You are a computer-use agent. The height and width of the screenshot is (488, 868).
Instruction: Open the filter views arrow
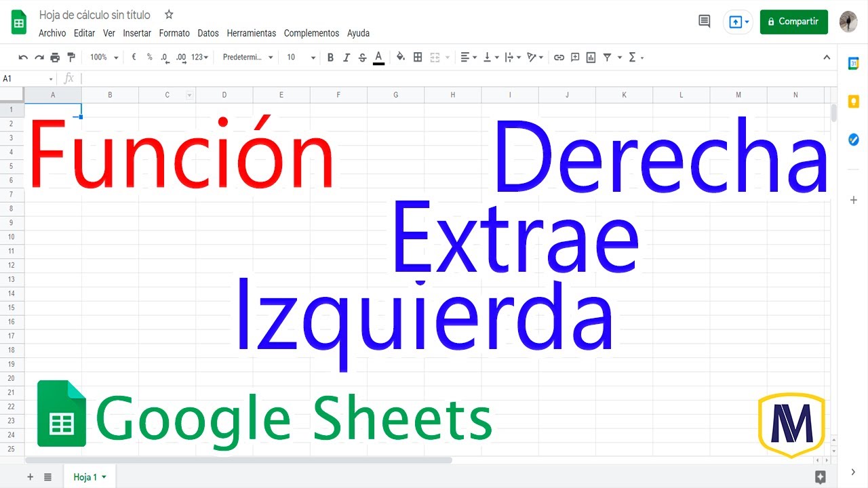(620, 58)
